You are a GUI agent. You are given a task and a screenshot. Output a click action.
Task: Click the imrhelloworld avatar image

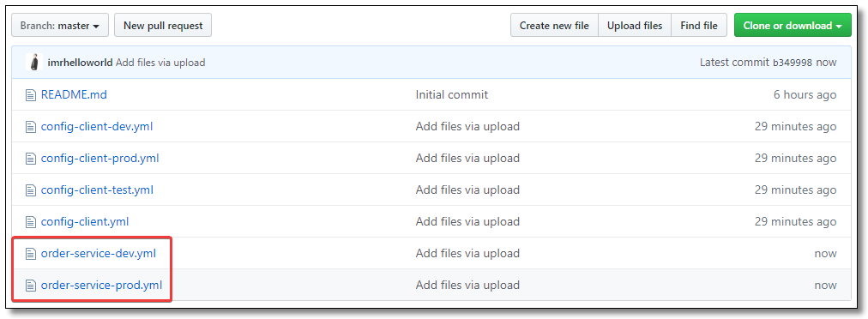[x=34, y=63]
